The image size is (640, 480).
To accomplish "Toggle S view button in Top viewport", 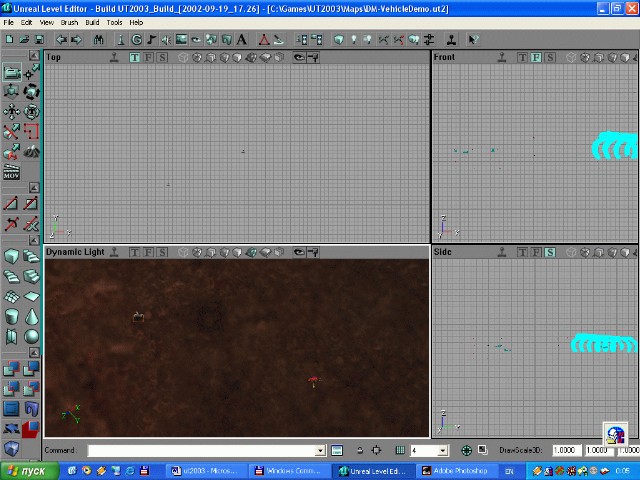I will [162, 58].
